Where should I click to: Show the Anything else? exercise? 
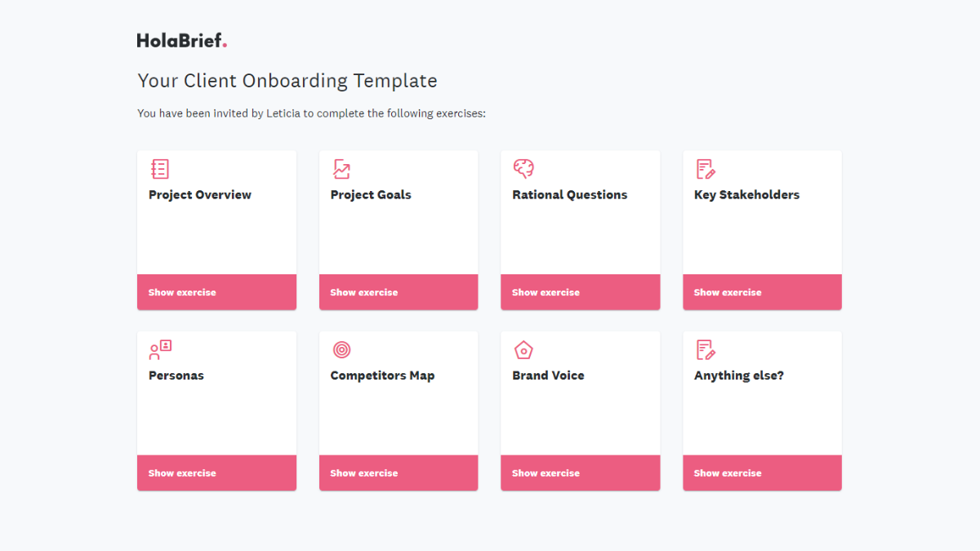click(762, 473)
